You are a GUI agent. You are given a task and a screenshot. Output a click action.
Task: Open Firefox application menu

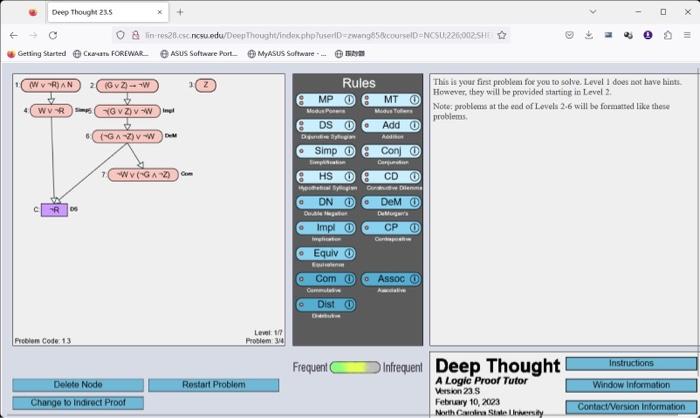[687, 35]
